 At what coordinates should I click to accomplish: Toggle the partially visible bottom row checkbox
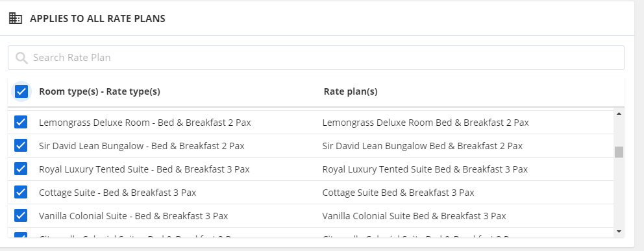click(x=21, y=235)
